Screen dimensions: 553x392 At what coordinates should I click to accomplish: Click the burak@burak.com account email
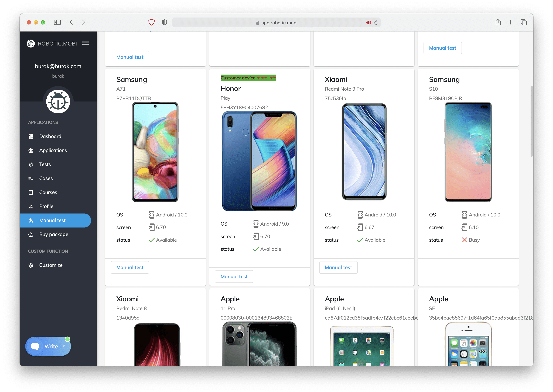(x=58, y=66)
